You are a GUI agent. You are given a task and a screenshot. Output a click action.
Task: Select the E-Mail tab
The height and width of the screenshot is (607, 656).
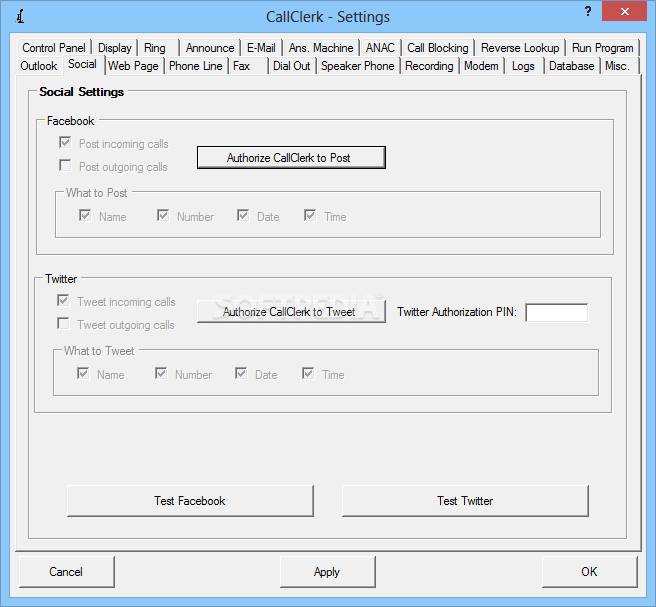pyautogui.click(x=261, y=48)
